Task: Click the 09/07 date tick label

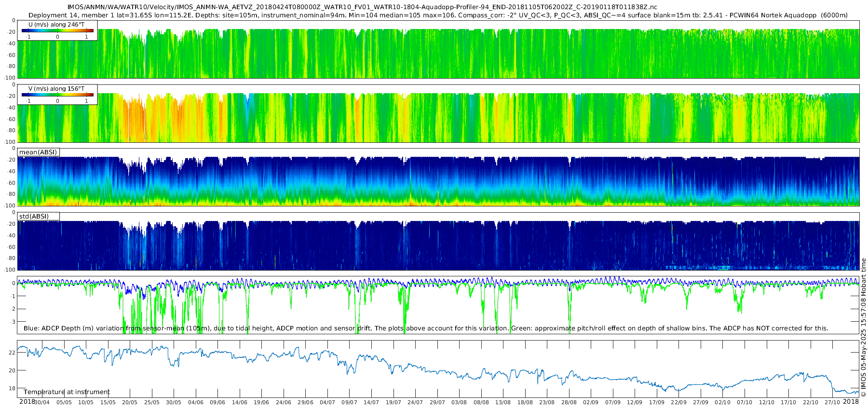Action: click(x=349, y=402)
